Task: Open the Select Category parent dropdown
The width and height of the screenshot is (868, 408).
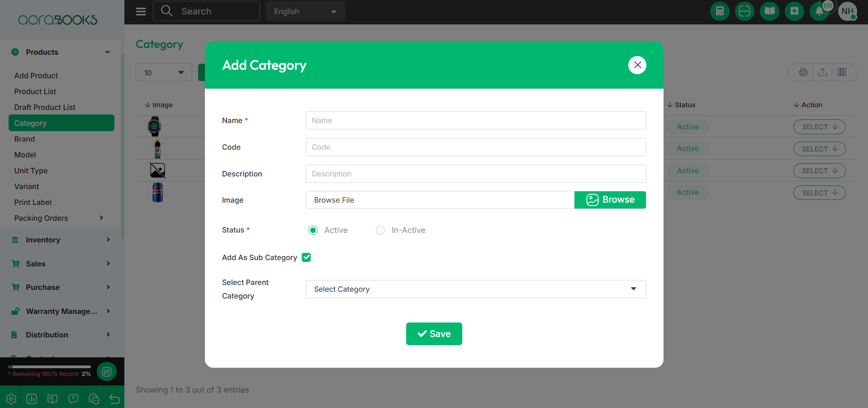Action: pyautogui.click(x=476, y=289)
